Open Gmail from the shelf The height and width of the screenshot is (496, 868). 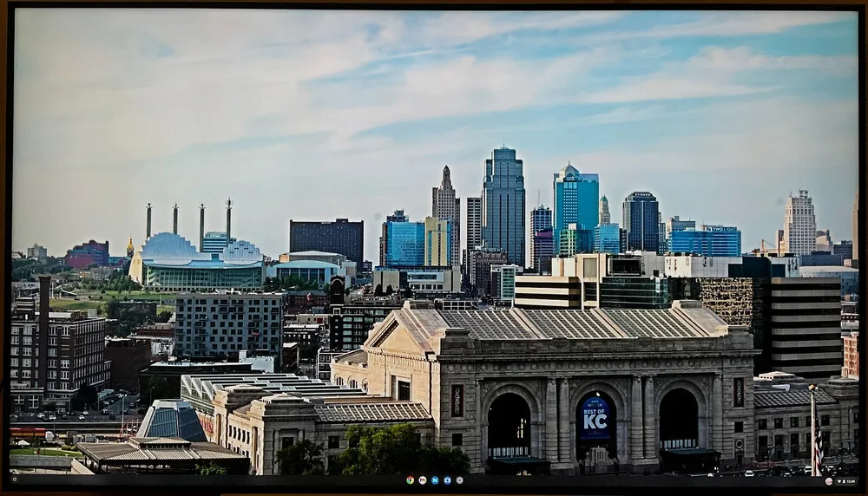tap(423, 480)
